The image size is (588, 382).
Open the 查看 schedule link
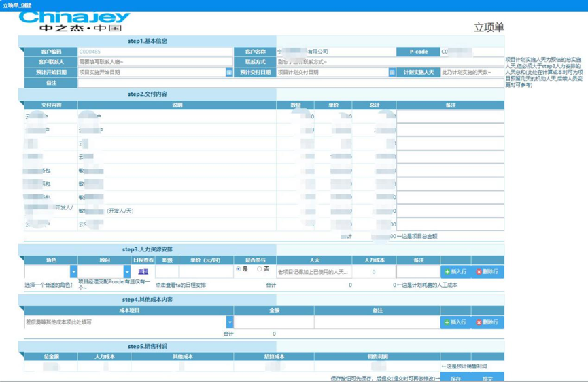pos(143,272)
